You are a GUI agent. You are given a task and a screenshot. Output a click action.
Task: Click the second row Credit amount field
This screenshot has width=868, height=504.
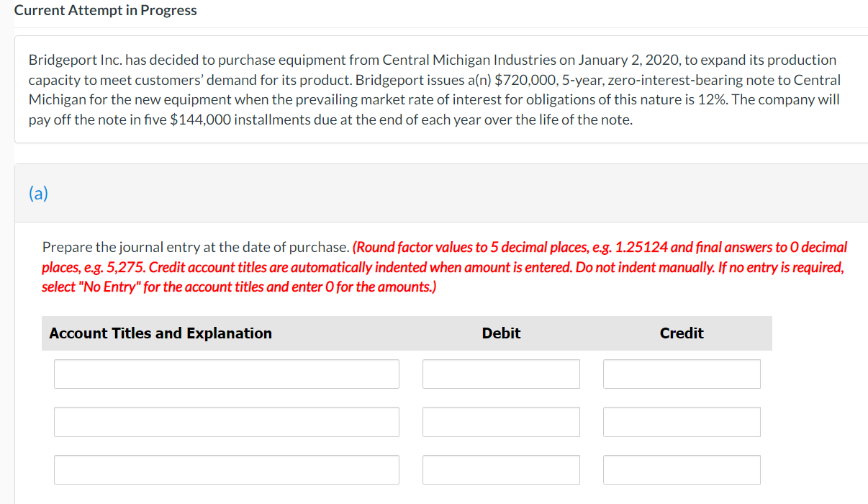(x=682, y=422)
